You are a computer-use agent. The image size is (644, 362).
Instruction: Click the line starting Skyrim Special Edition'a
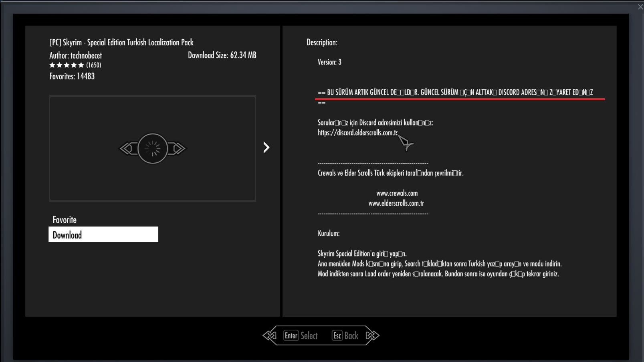362,254
